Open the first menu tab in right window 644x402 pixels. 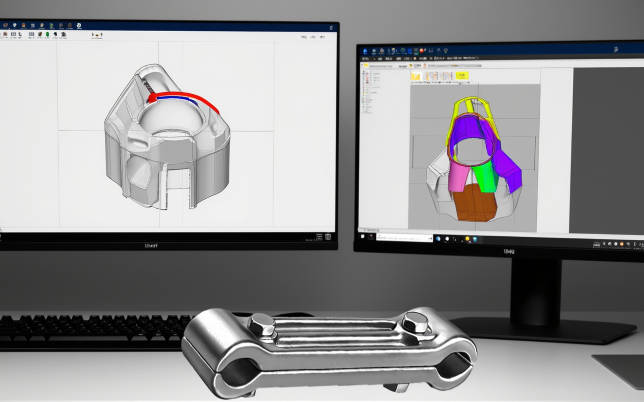366,61
